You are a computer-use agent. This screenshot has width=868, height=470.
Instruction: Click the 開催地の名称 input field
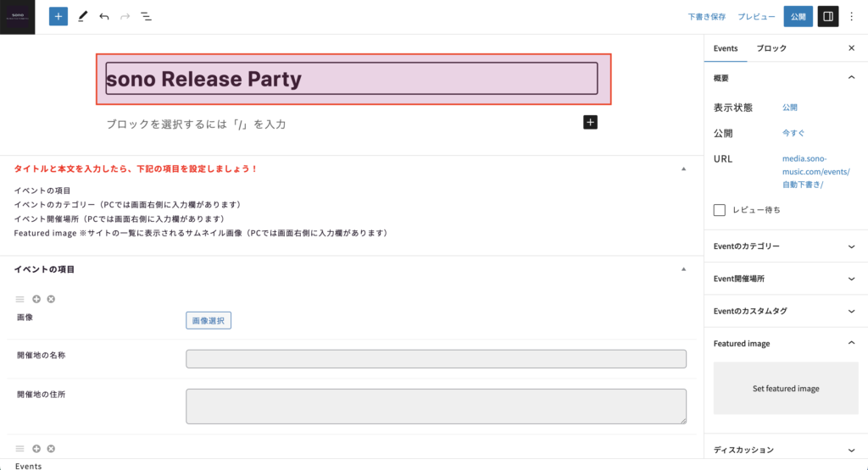(x=436, y=359)
